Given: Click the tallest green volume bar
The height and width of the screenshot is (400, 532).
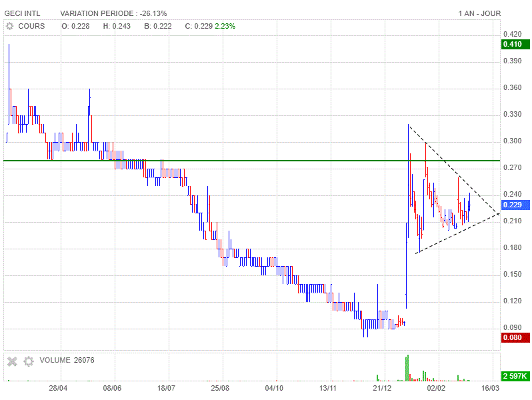Looking at the screenshot, I should click(x=408, y=368).
